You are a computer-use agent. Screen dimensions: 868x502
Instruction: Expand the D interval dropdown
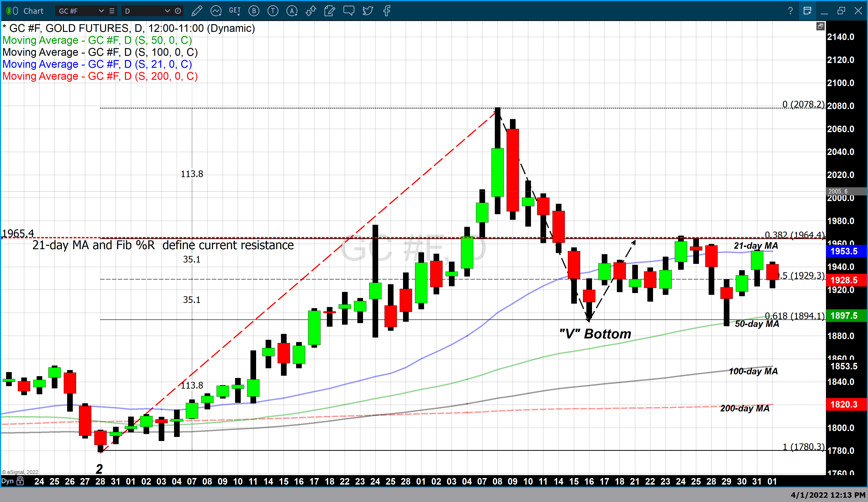click(x=167, y=11)
